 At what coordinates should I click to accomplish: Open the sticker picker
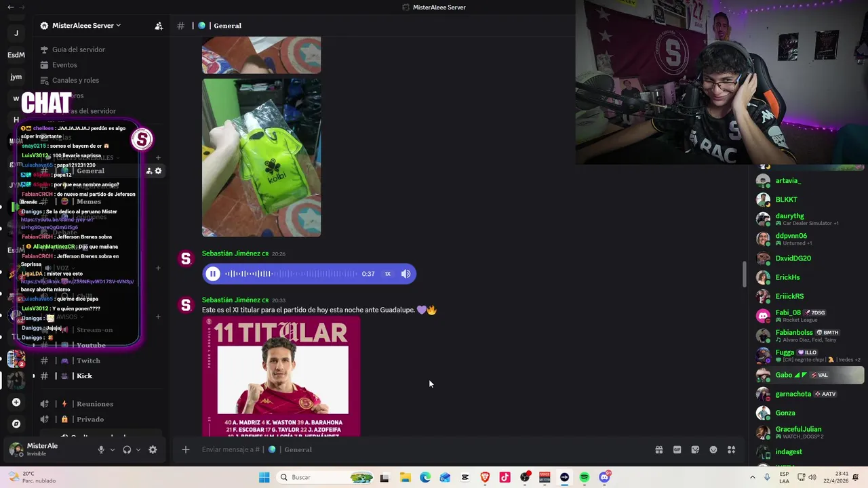coord(695,449)
